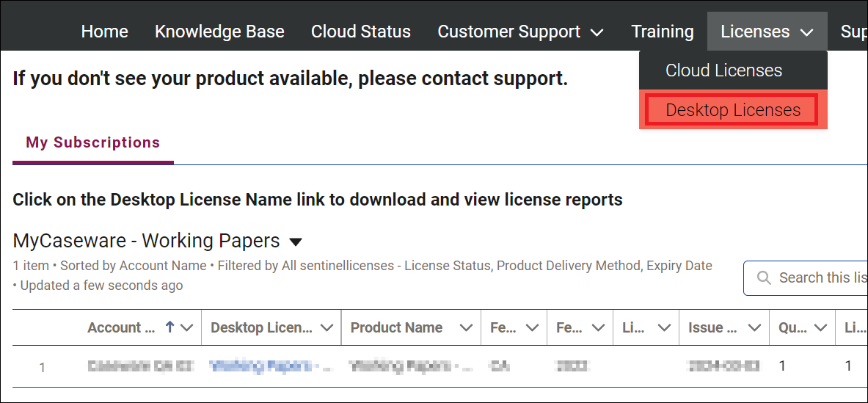Select Cloud Licenses from menu

click(x=723, y=70)
